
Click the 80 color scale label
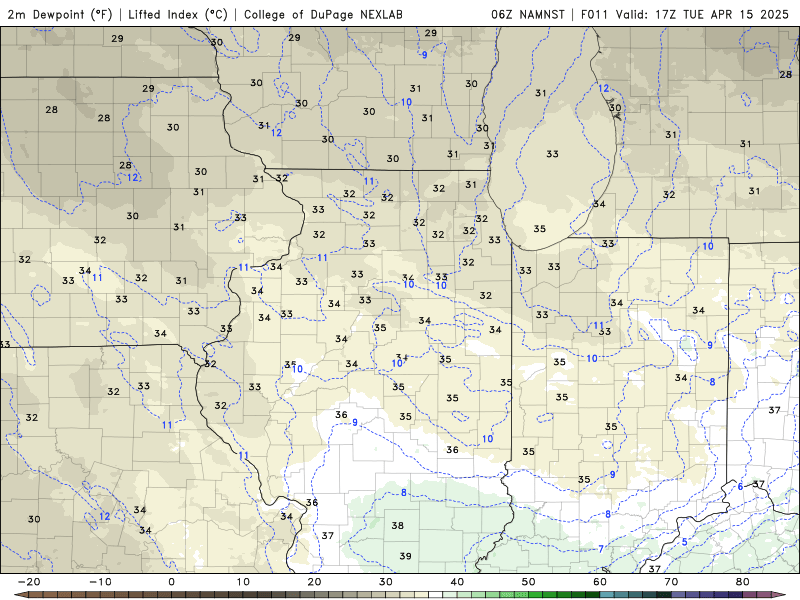point(743,582)
